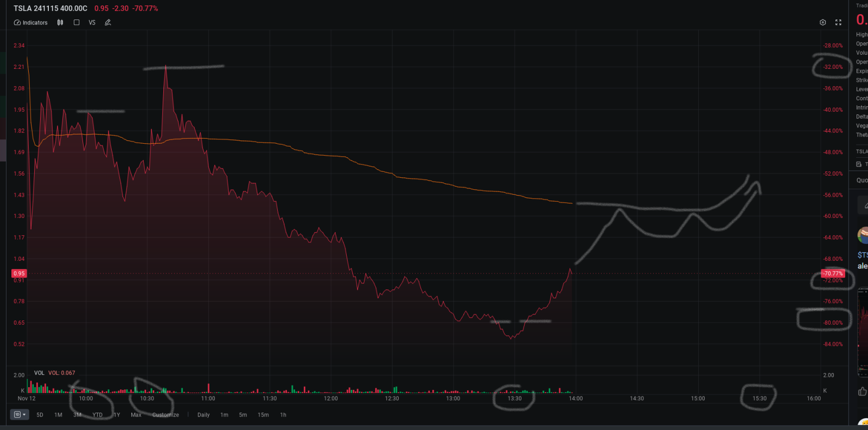868x430 pixels.
Task: Open the Indicators menu
Action: coord(31,23)
